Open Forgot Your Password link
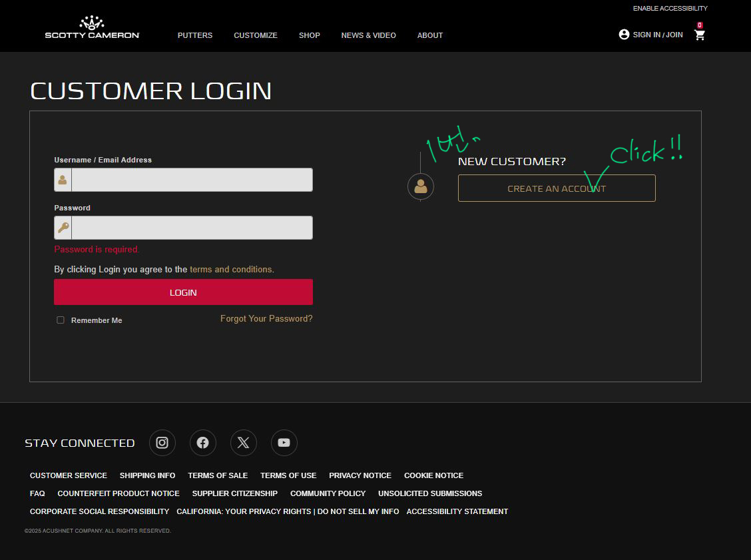The width and height of the screenshot is (751, 560). (x=266, y=318)
